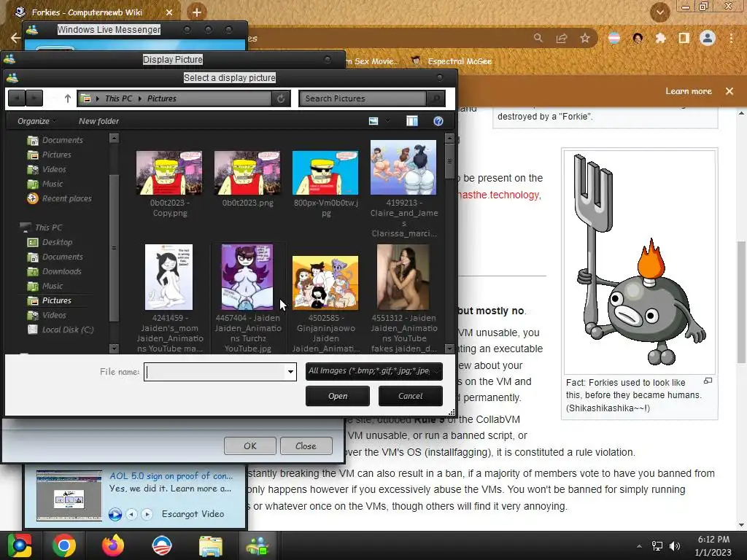Click New folder in the dialog toolbar
Viewport: 747px width, 560px height.
pyautogui.click(x=98, y=121)
